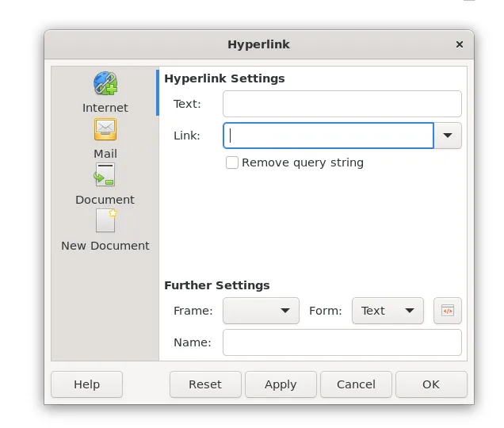504x428 pixels.
Task: Open the Form dropdown showing Text
Action: click(388, 311)
